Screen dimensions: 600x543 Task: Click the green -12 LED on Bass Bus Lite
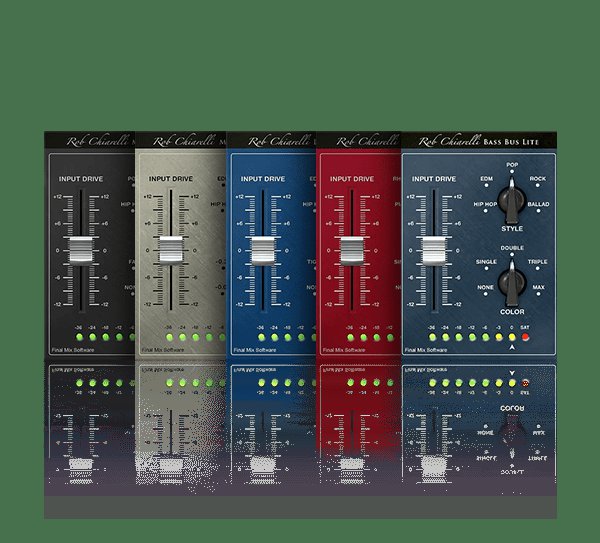(472, 337)
